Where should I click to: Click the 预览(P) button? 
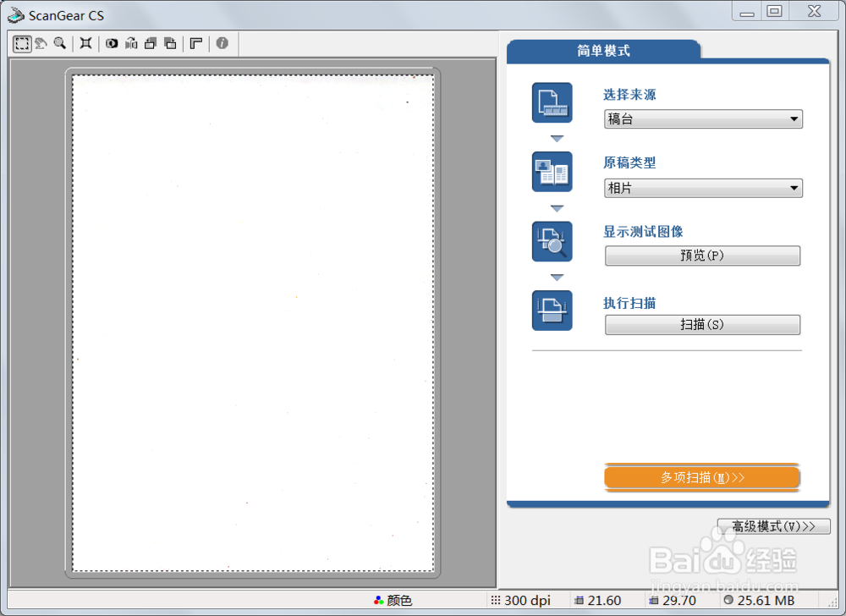702,256
